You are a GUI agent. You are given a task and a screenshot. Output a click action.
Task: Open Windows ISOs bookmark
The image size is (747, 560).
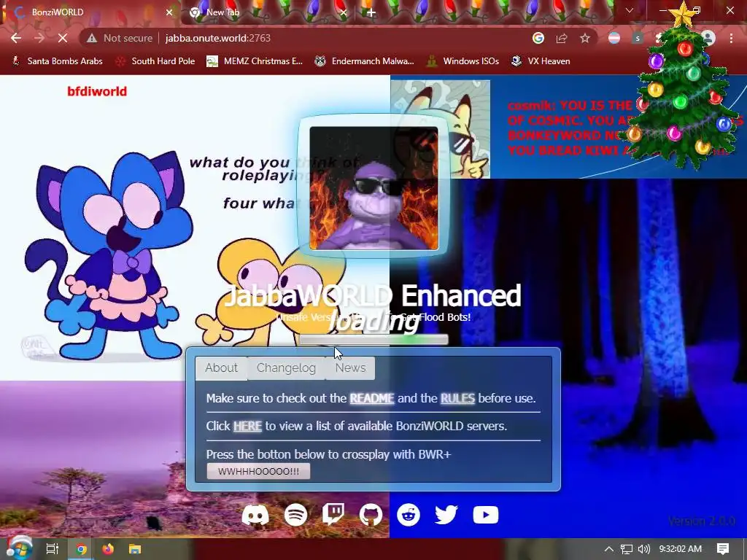tap(463, 61)
